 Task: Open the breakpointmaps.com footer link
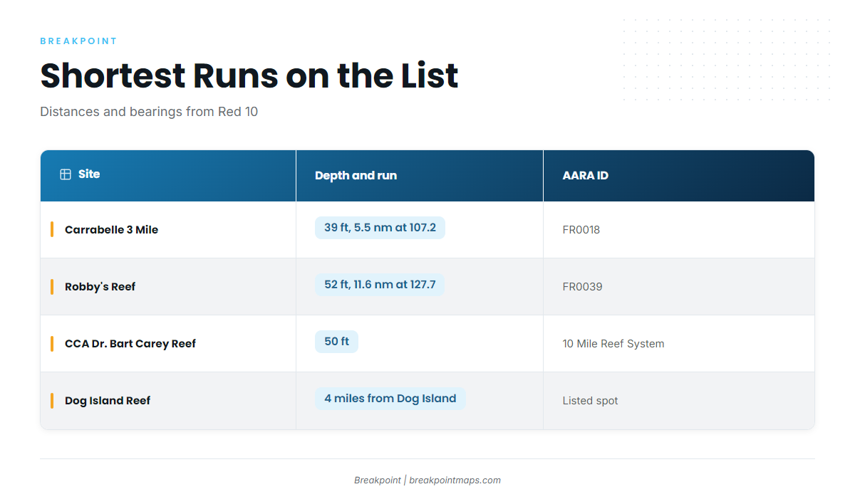pyautogui.click(x=455, y=481)
